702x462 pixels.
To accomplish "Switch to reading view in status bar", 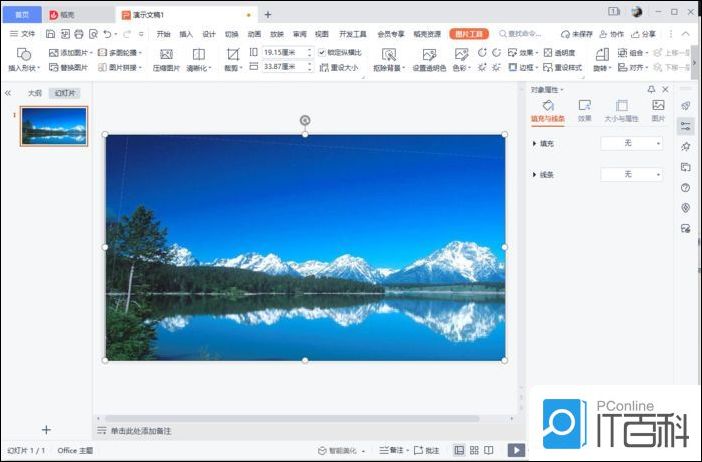I will pos(489,450).
